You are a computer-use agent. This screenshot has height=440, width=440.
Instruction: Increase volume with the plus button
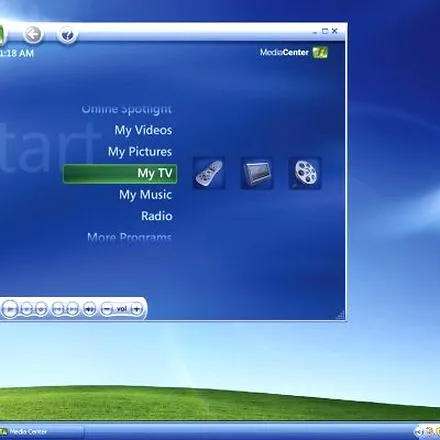[137, 309]
